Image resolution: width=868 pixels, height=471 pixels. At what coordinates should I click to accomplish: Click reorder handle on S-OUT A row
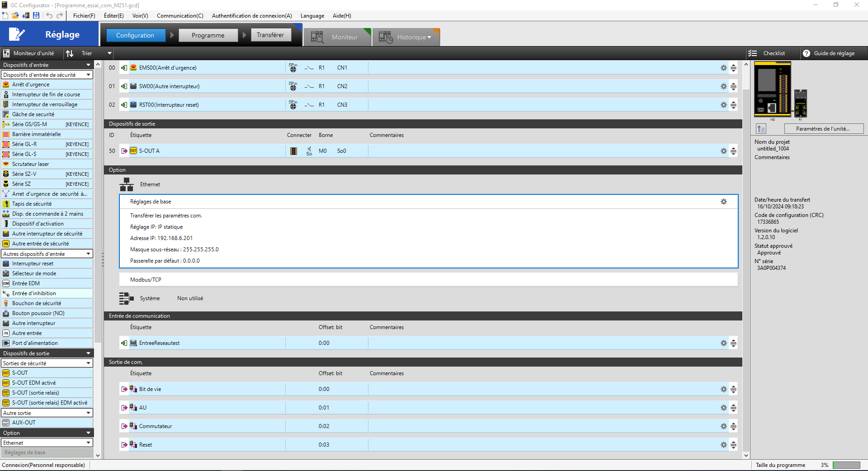pyautogui.click(x=733, y=151)
